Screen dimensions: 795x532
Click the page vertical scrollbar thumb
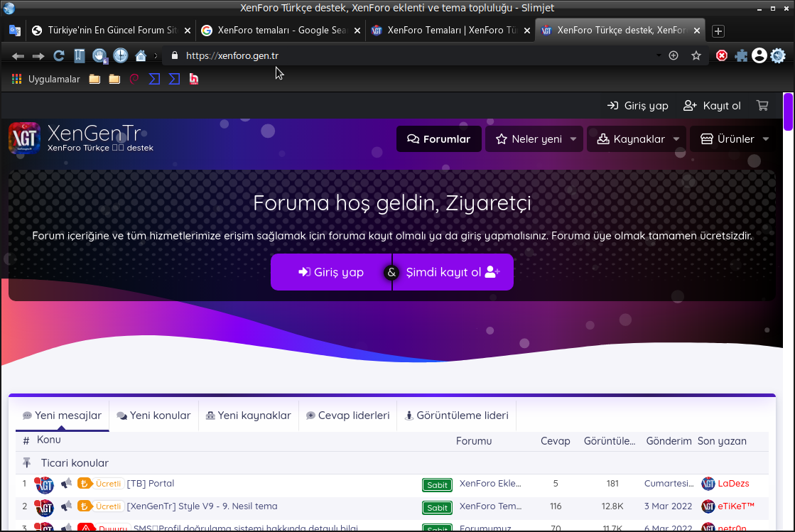(788, 112)
